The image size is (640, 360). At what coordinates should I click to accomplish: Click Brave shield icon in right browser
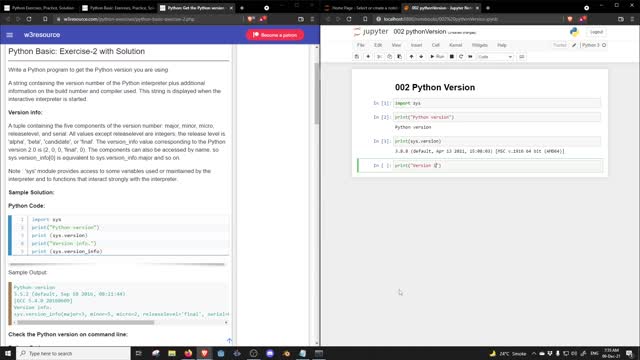coord(570,19)
